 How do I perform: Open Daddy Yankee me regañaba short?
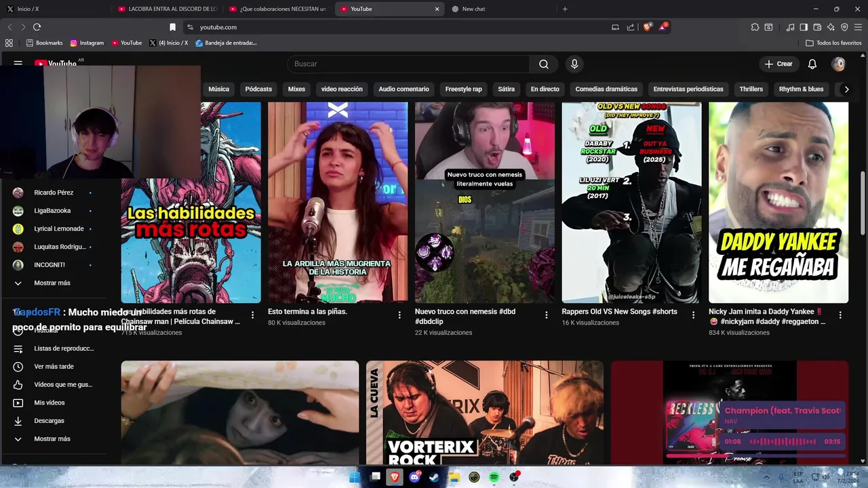tap(778, 203)
